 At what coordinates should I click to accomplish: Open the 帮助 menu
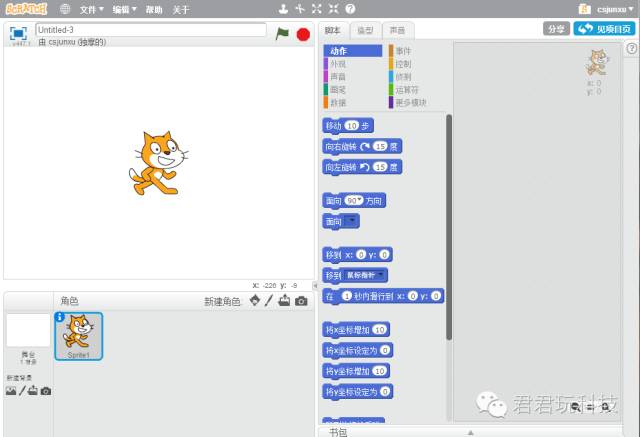154,9
